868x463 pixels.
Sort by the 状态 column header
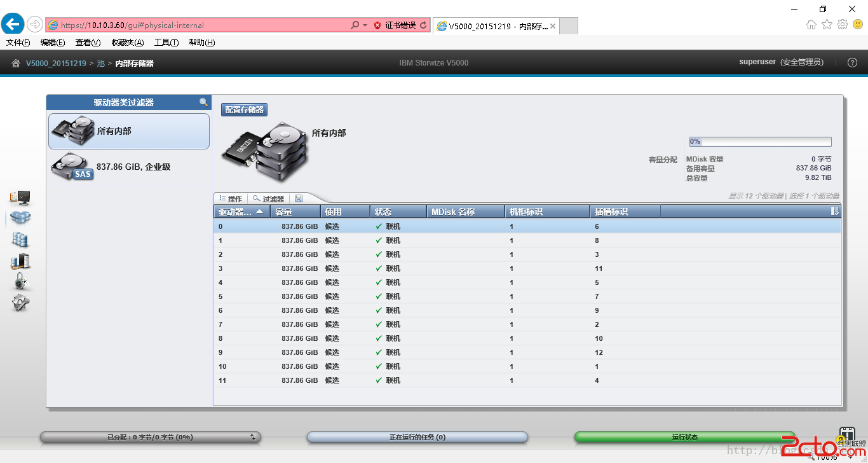398,212
